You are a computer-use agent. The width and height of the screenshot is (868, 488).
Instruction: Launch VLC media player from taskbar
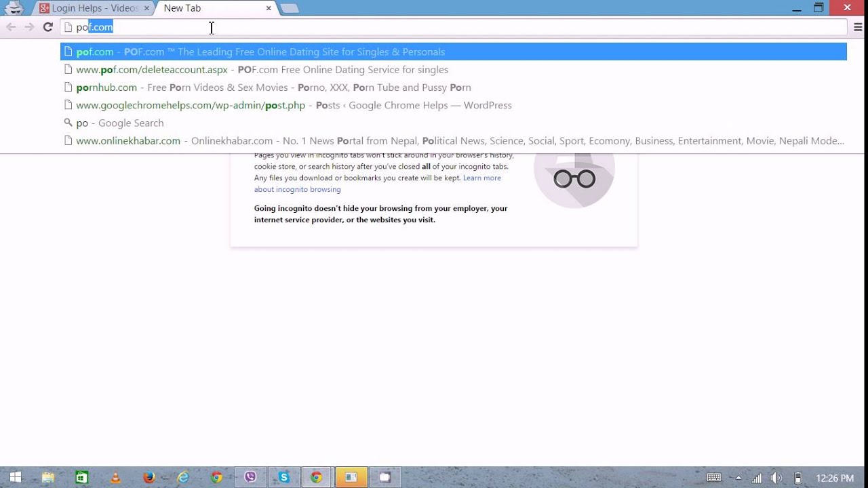pos(115,477)
